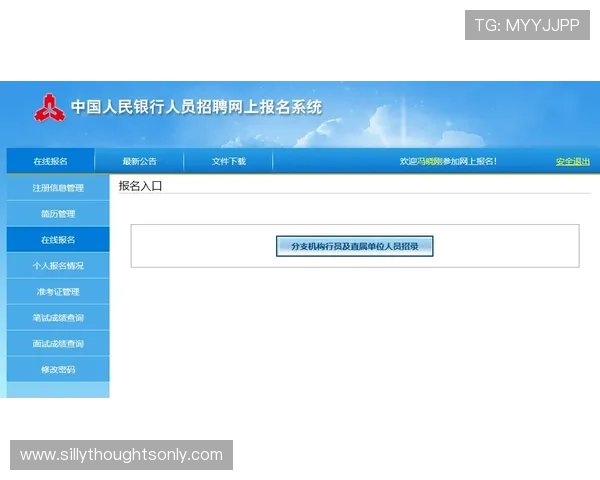Open the 文件下载 tab

coord(228,161)
